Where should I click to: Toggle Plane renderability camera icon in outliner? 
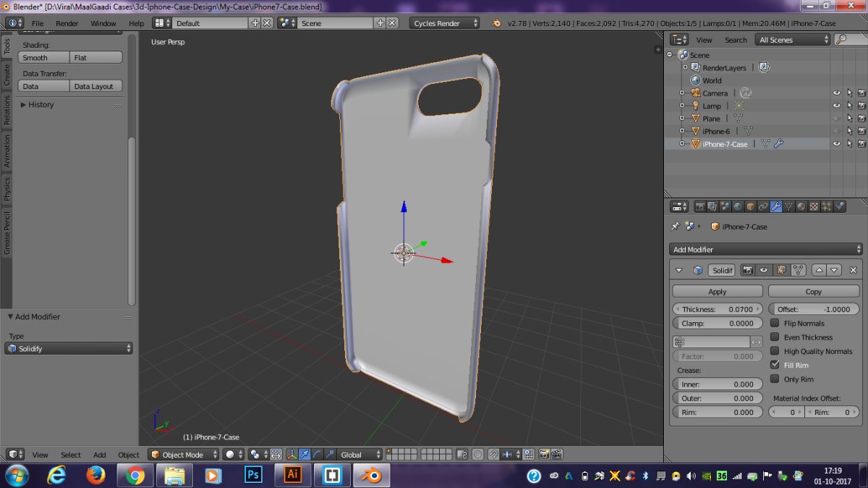pyautogui.click(x=861, y=118)
